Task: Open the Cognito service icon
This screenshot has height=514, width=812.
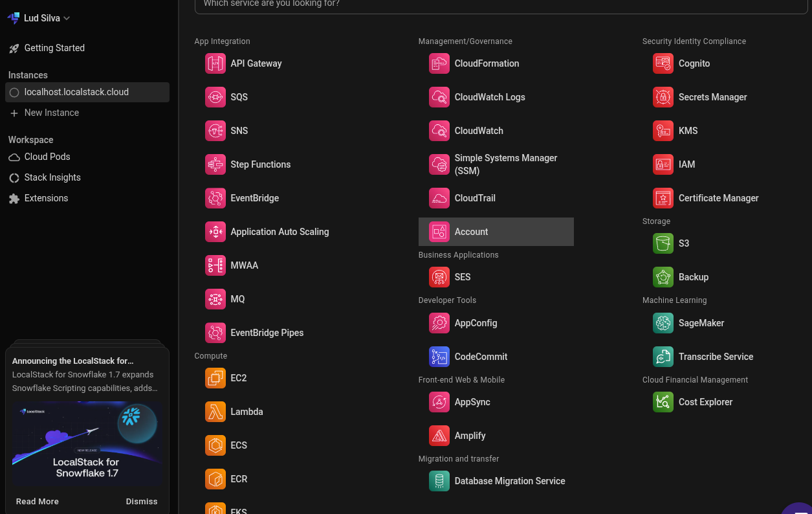Action: pyautogui.click(x=663, y=63)
